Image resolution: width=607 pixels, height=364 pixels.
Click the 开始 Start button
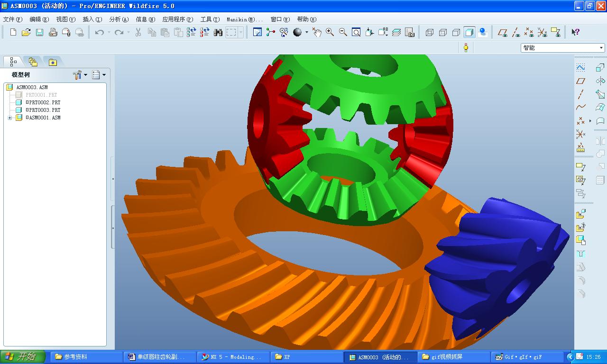(23, 357)
